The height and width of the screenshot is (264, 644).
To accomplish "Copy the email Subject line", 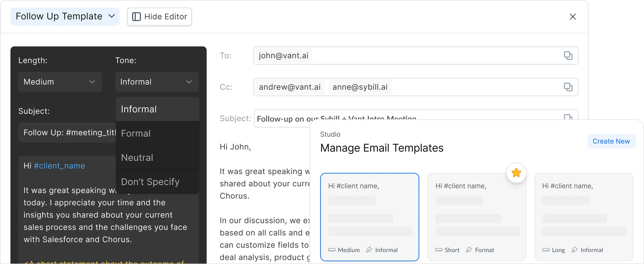I will click(568, 117).
